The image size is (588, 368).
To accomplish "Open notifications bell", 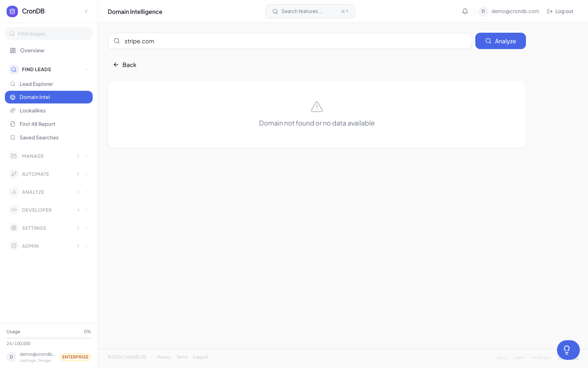I will pyautogui.click(x=465, y=11).
